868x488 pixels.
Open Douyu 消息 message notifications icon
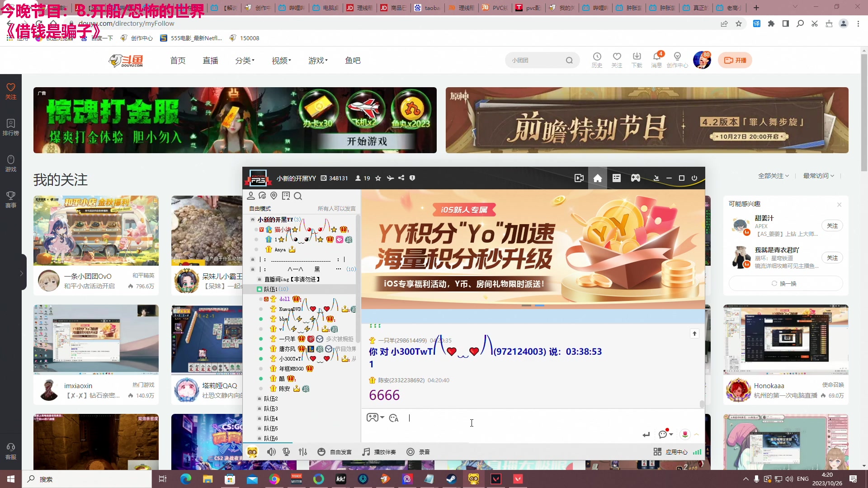(656, 59)
